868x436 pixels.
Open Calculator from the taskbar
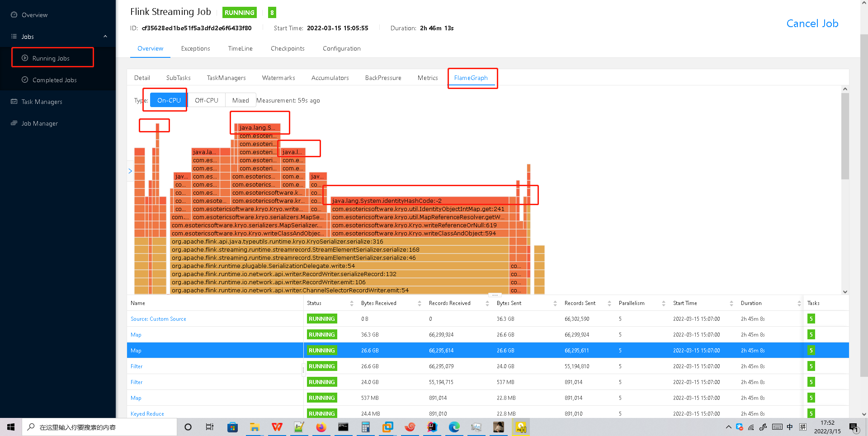[365, 427]
